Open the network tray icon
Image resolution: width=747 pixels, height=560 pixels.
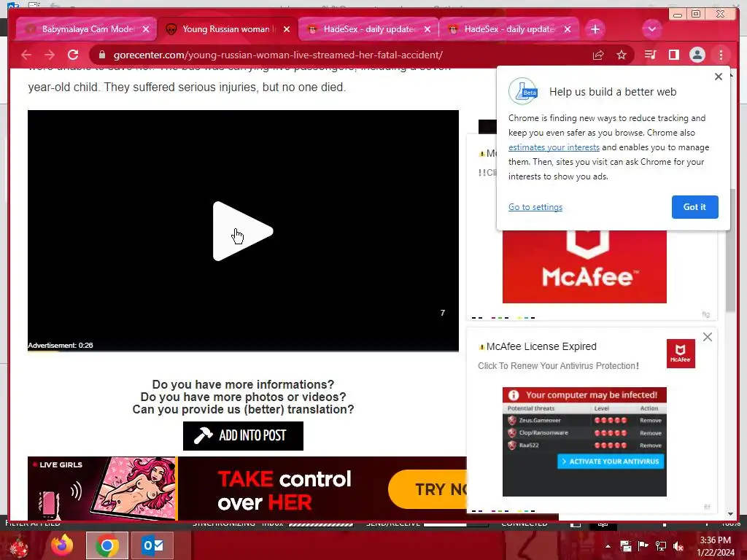click(x=661, y=545)
